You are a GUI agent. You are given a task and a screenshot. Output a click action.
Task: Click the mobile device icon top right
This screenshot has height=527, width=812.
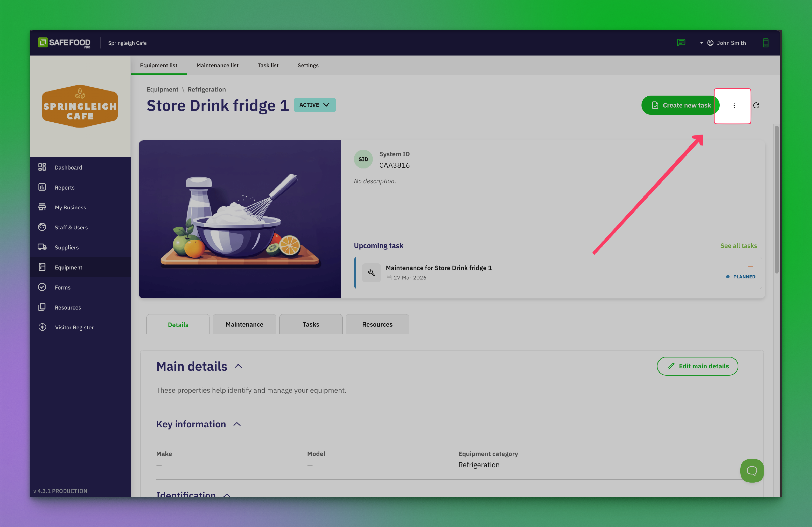pos(765,43)
